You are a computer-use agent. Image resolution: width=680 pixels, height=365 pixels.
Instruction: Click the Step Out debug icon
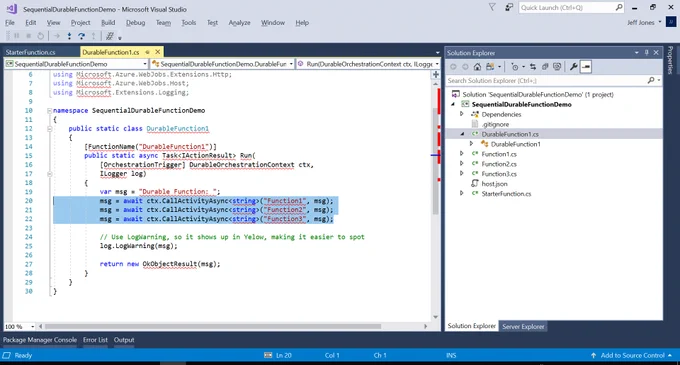click(x=93, y=36)
